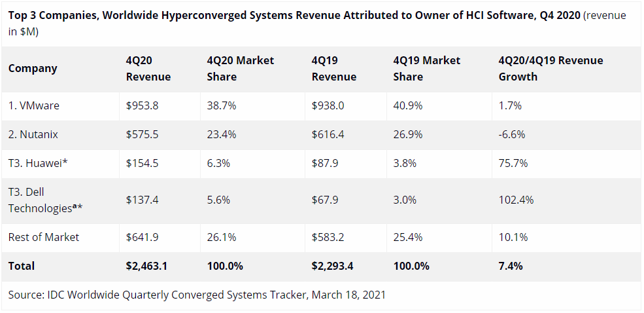This screenshot has width=644, height=313.
Task: Click the 4Q19 Revenue column header
Action: 334,69
